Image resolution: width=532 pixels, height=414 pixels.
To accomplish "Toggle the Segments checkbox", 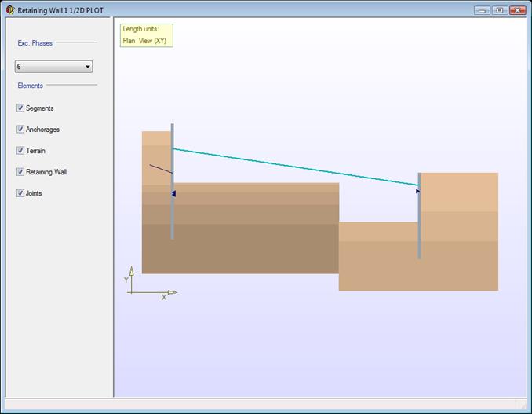I will click(20, 108).
